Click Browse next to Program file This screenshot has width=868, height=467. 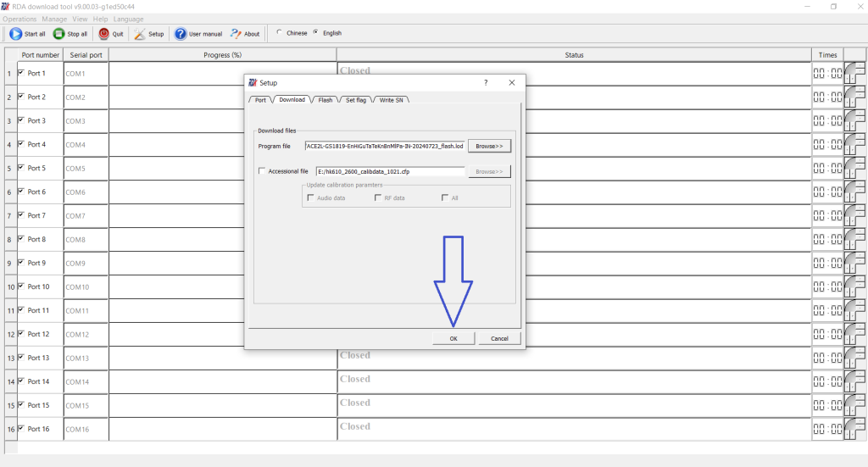click(489, 147)
